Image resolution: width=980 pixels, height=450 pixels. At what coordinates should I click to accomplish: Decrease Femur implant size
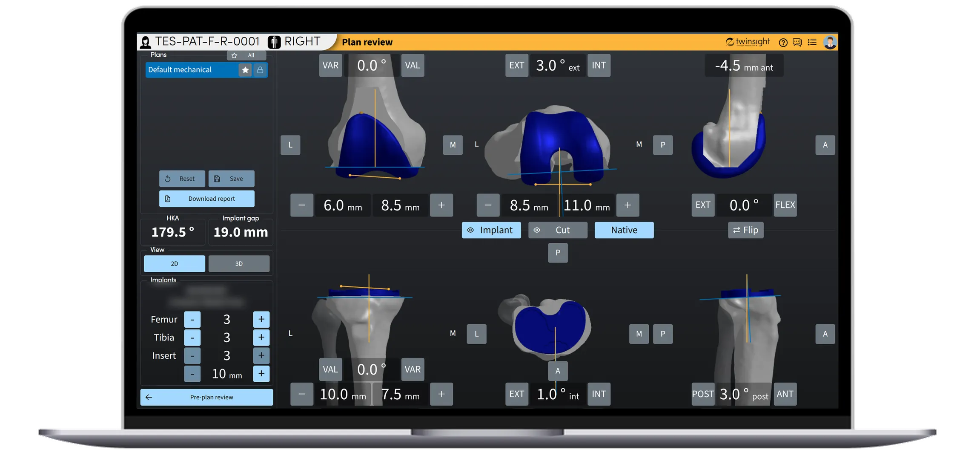[192, 319]
